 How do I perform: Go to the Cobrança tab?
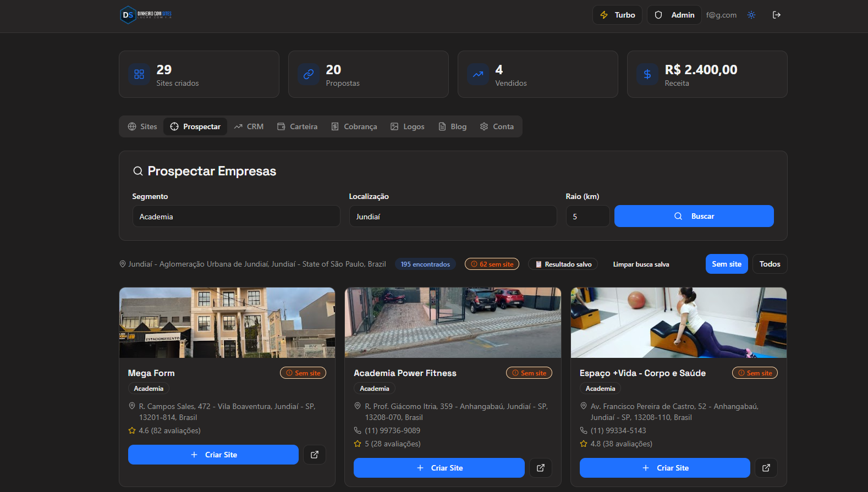354,126
